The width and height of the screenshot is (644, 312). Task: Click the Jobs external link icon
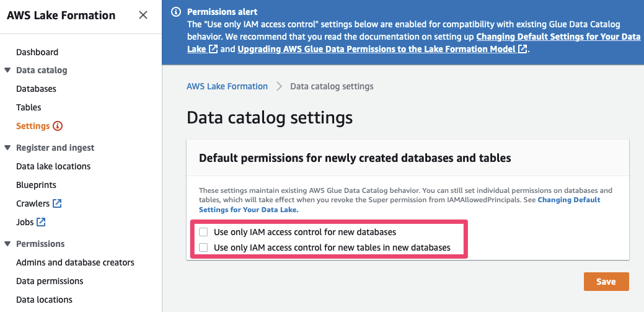click(42, 222)
